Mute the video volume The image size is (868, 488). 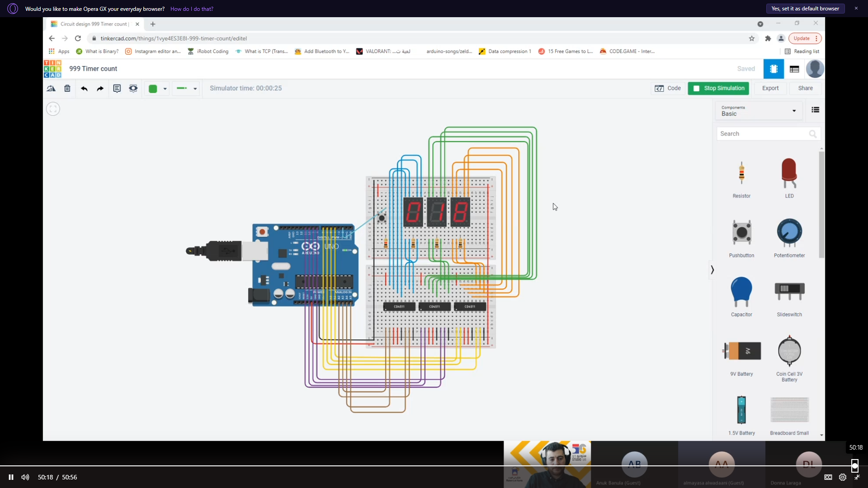pyautogui.click(x=25, y=477)
